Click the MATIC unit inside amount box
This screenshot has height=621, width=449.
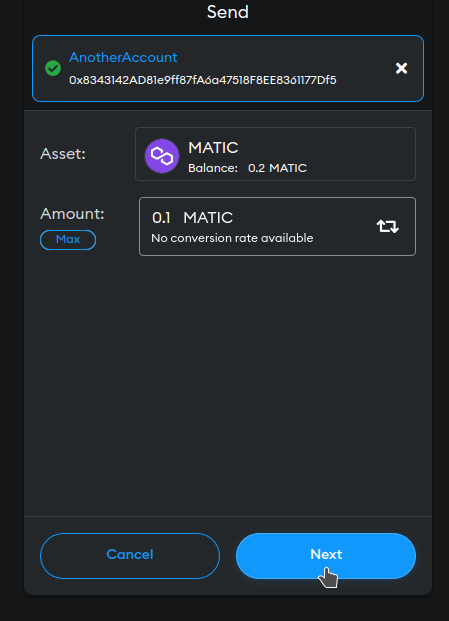pyautogui.click(x=208, y=217)
